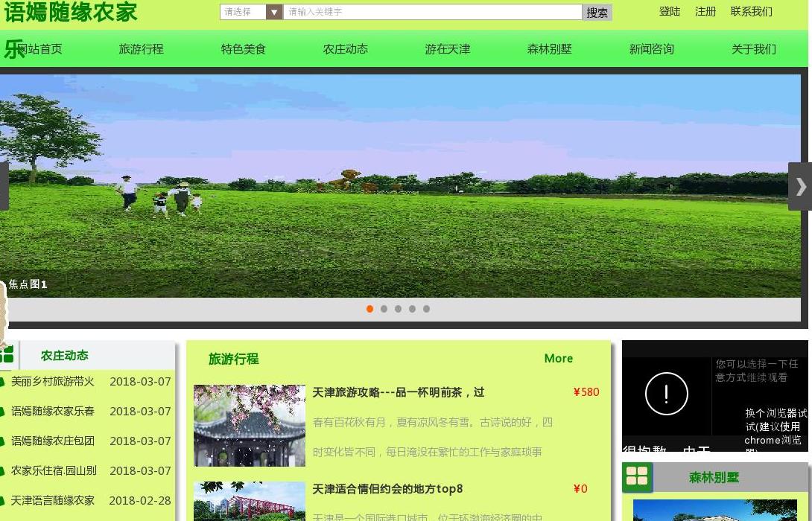Image resolution: width=812 pixels, height=521 pixels.
Task: Click the ¥0 price label
Action: 580,489
